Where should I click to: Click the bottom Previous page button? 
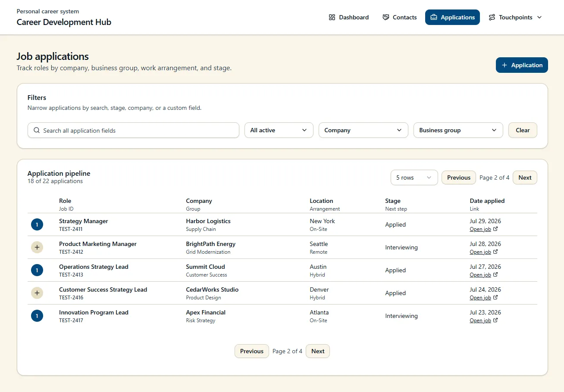252,351
